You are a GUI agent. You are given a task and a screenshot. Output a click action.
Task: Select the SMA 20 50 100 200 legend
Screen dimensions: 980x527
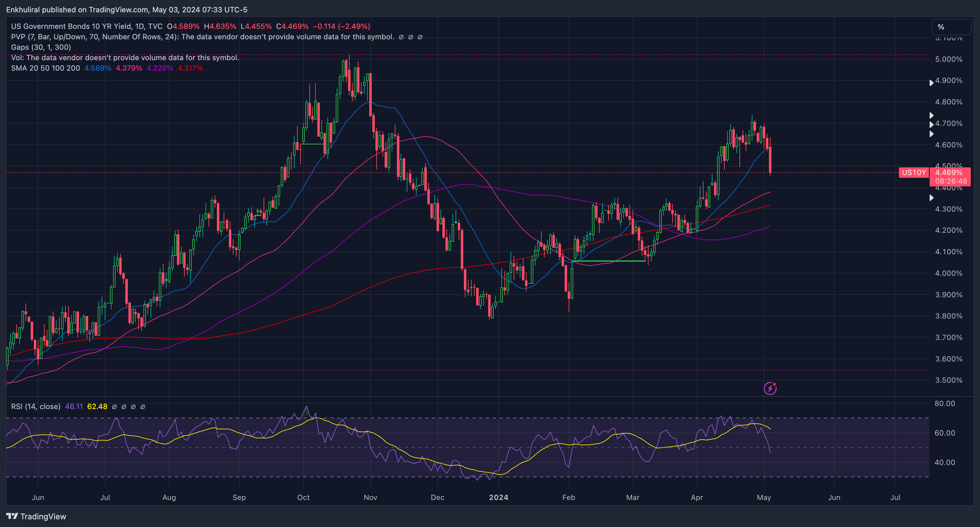[x=45, y=68]
